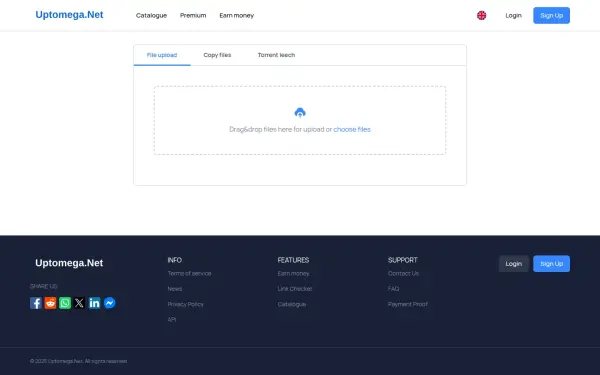Switch to the Copy files tab
This screenshot has height=375, width=600.
217,55
